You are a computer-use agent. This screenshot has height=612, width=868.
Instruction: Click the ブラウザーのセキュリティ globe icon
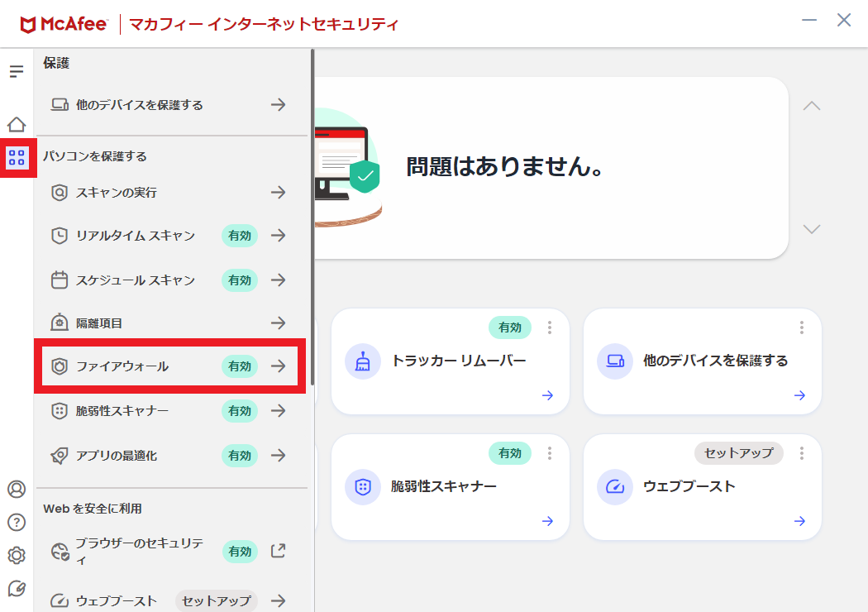(x=60, y=552)
